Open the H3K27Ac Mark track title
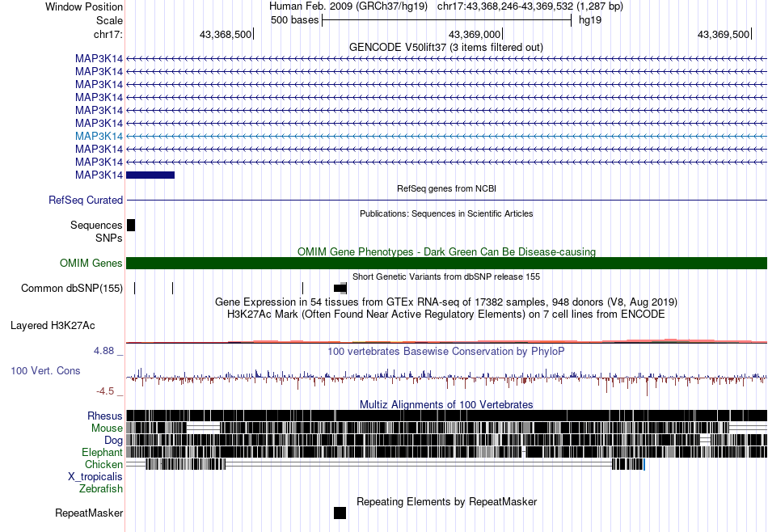This screenshot has height=532, width=768. pyautogui.click(x=446, y=314)
